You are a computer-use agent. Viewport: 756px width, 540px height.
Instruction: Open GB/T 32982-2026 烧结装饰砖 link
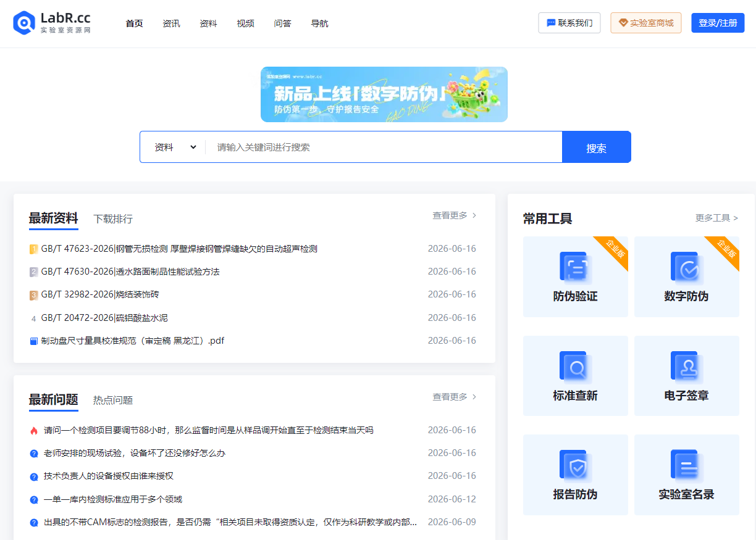[100, 294]
